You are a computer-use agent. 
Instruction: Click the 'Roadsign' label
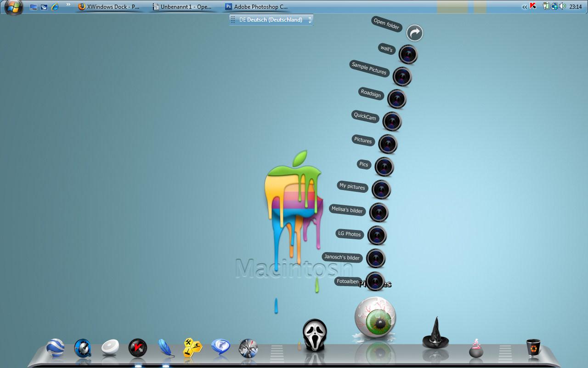pyautogui.click(x=371, y=93)
